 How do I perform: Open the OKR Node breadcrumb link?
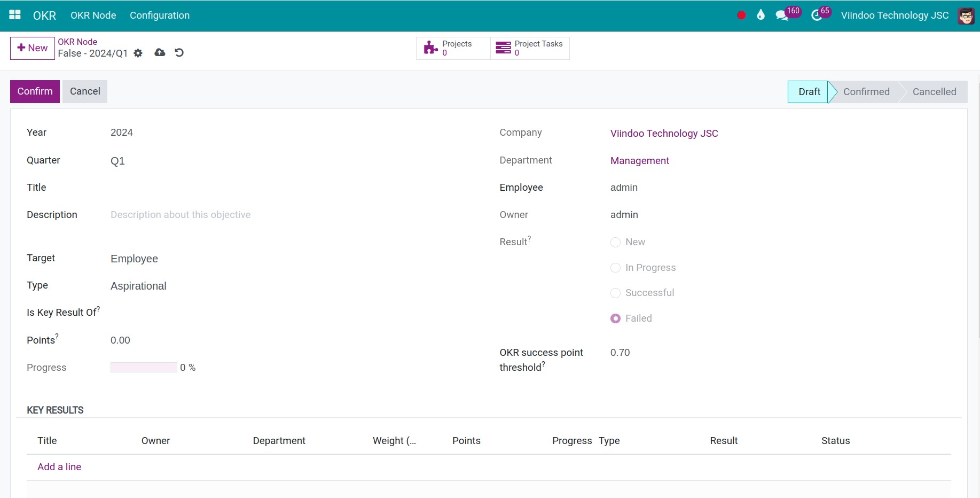click(77, 42)
